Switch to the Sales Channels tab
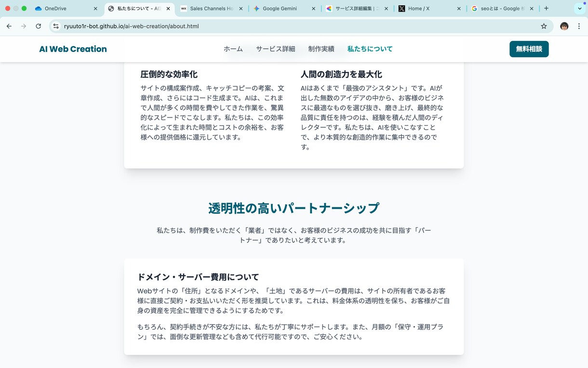Screen dimensions: 588x368 [212, 9]
